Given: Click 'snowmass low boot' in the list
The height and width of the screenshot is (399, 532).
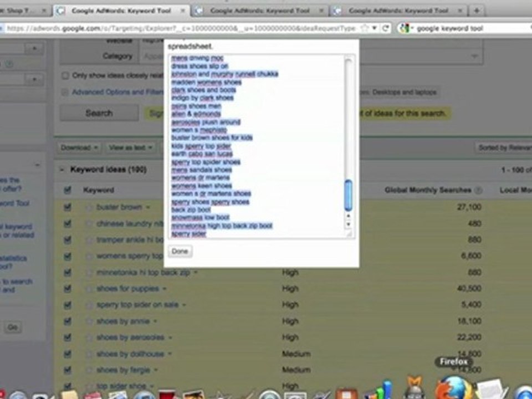Looking at the screenshot, I should (200, 218).
